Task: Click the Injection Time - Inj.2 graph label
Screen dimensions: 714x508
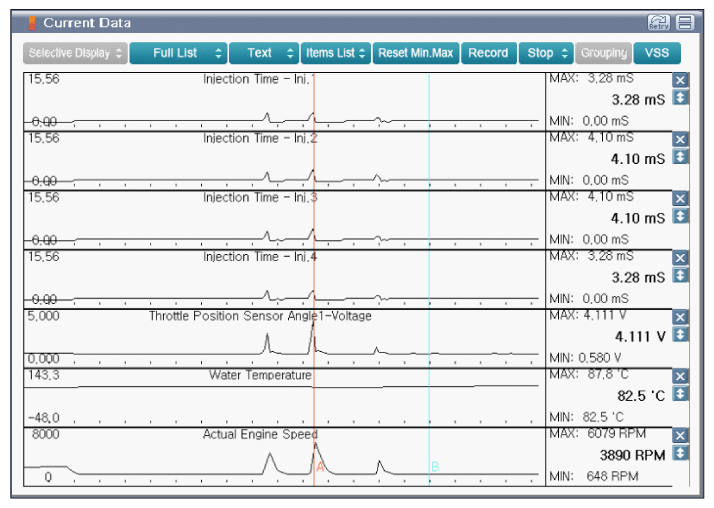Action: 260,138
